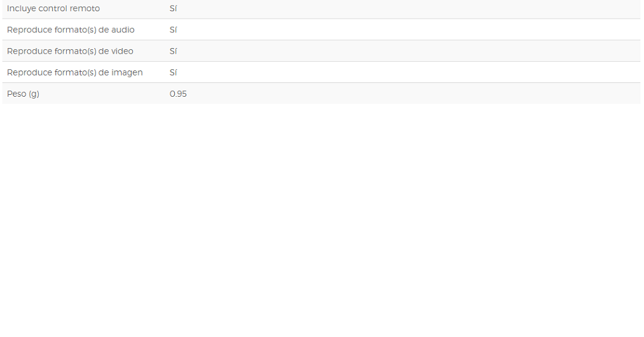644x337 pixels.
Task: Click the "(g)" unit beside Peso
Action: 34,94
